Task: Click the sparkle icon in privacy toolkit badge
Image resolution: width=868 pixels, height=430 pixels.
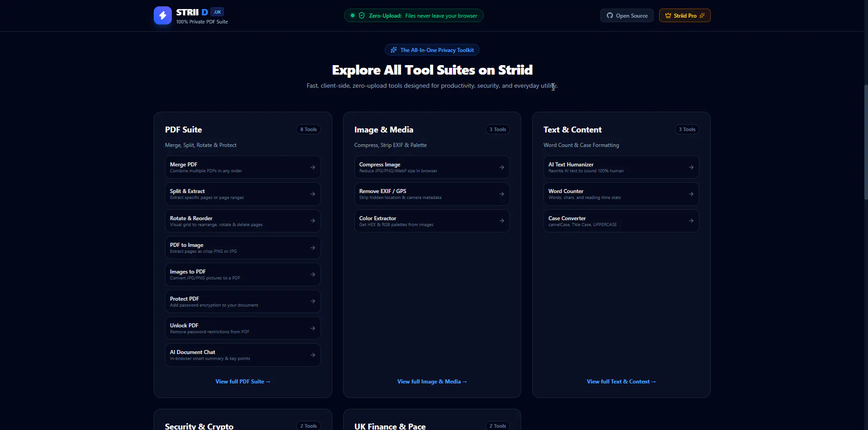Action: [394, 50]
